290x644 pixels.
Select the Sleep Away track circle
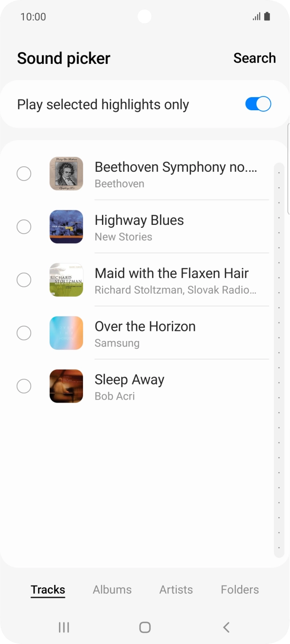point(24,386)
